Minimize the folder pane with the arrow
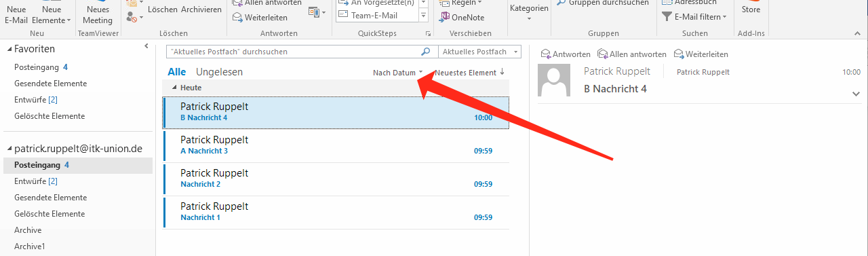 point(146,46)
